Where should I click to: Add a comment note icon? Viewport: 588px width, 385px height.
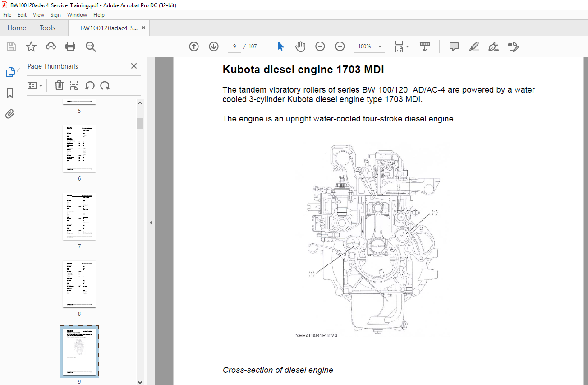pos(454,46)
